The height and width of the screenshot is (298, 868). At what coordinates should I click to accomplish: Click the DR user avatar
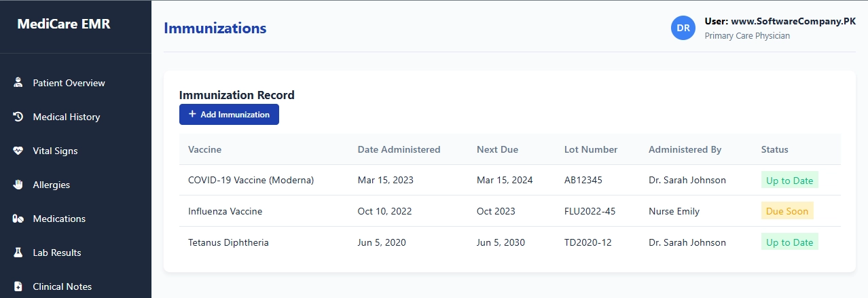[683, 28]
